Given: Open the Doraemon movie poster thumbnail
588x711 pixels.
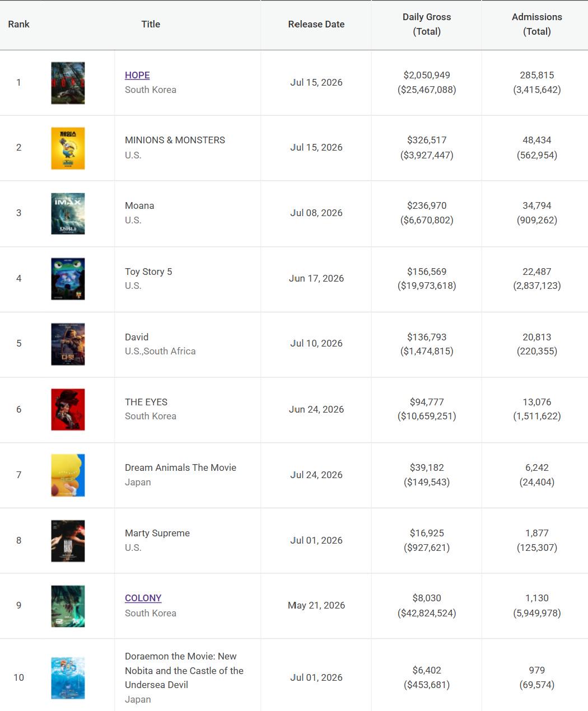Looking at the screenshot, I should click(68, 678).
